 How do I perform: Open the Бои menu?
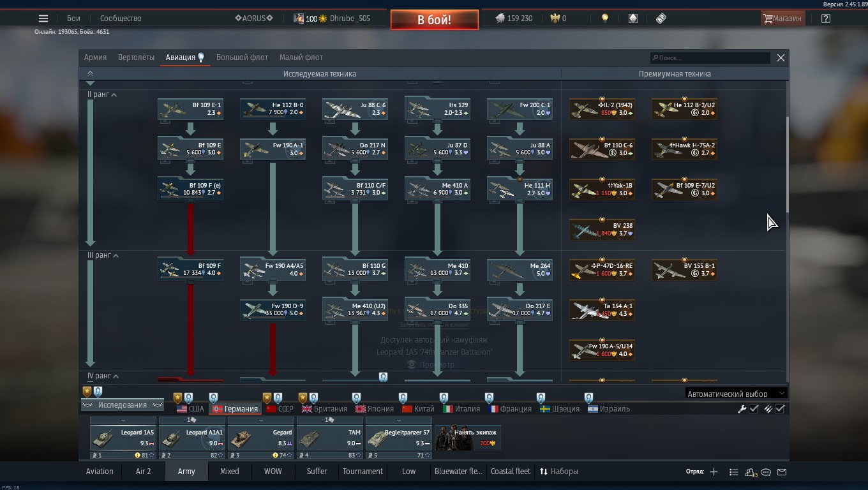click(x=74, y=19)
